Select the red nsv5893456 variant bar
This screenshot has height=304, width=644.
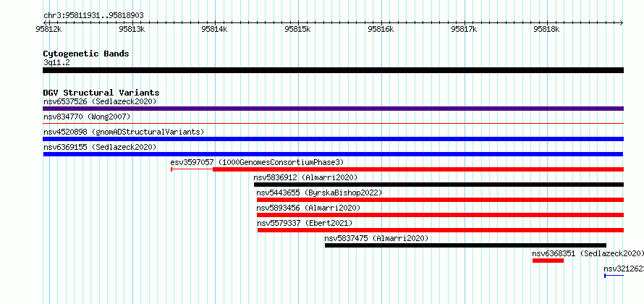pyautogui.click(x=440, y=215)
